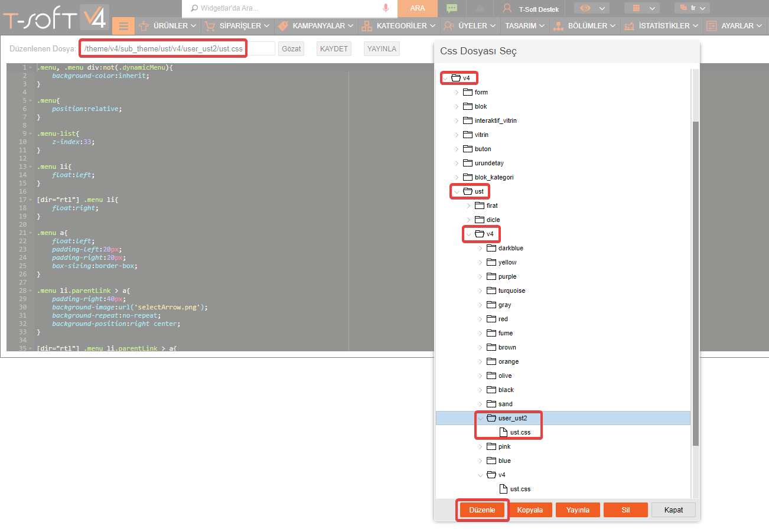
Task: Select the turquoise folder icon
Action: (491, 291)
